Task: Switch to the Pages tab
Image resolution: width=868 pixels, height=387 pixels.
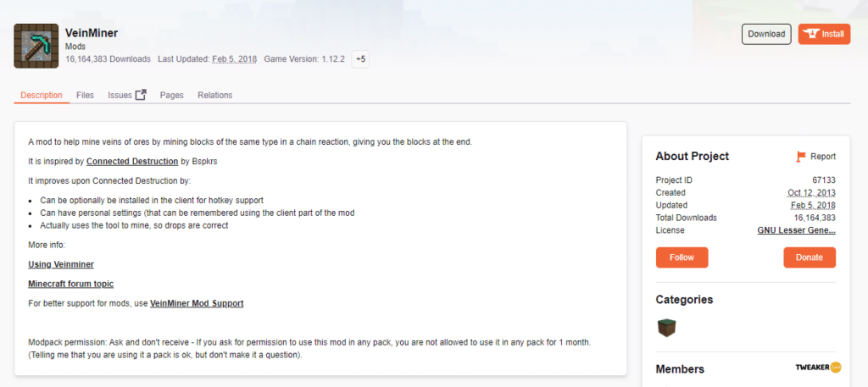Action: pyautogui.click(x=171, y=95)
